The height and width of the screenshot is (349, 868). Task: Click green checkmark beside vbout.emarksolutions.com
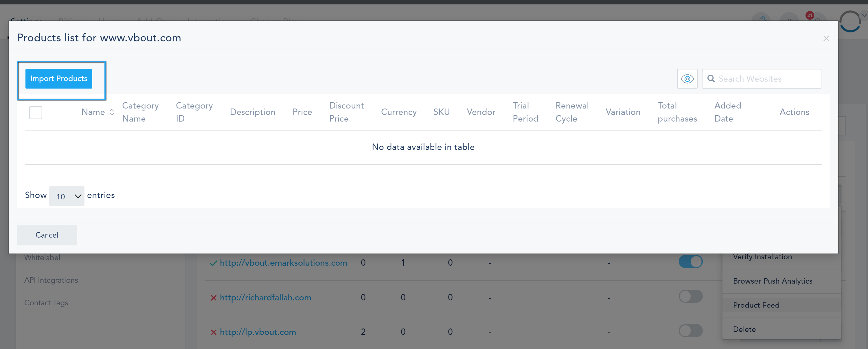point(213,263)
